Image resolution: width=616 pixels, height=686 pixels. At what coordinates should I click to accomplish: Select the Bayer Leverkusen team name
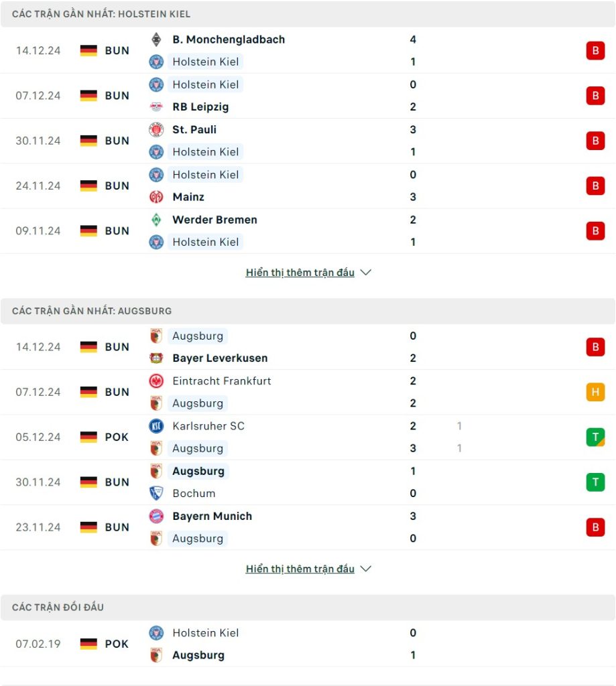(x=220, y=358)
